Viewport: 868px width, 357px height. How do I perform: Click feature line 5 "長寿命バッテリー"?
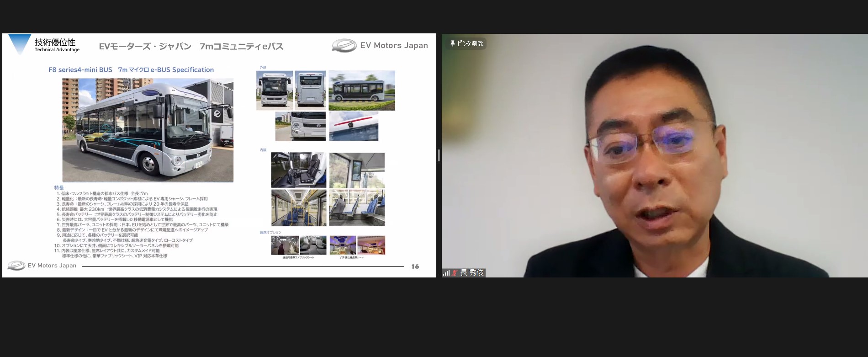tap(137, 214)
